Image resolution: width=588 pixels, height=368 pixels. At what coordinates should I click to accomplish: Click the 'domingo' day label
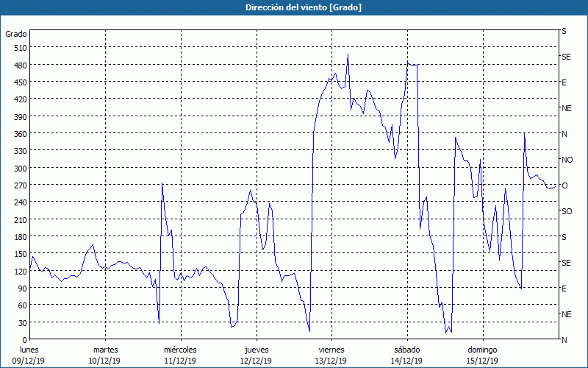(x=482, y=350)
